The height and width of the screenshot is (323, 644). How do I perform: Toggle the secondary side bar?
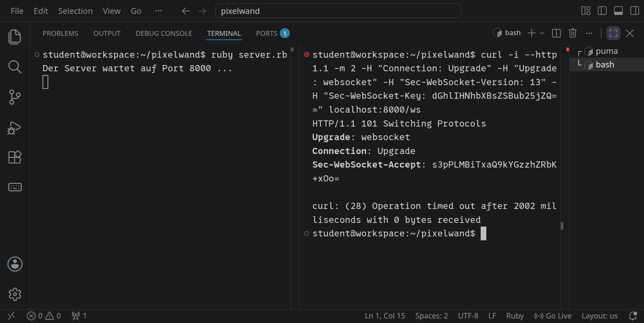(x=635, y=11)
